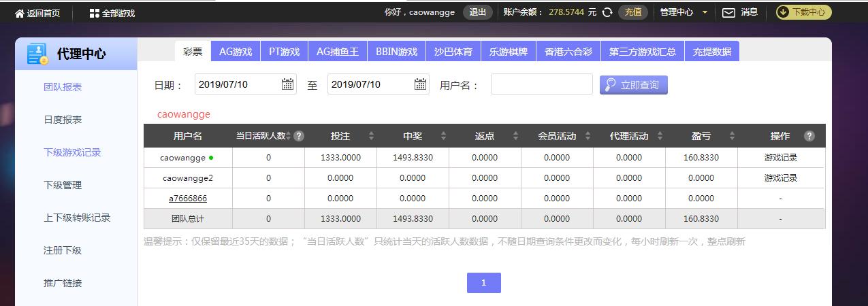The width and height of the screenshot is (868, 306).
Task: Expand the 管理中心 dropdown arrow
Action: pyautogui.click(x=705, y=13)
